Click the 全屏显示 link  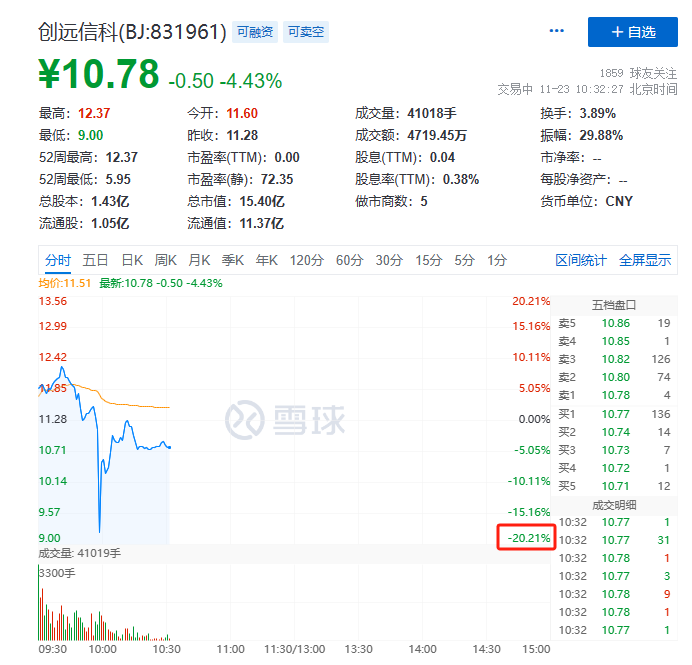645,260
